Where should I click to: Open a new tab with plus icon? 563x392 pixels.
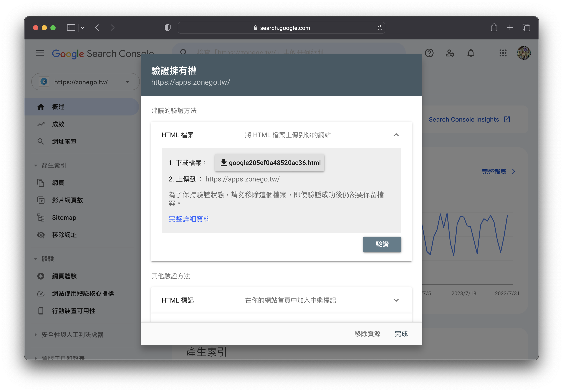click(510, 28)
